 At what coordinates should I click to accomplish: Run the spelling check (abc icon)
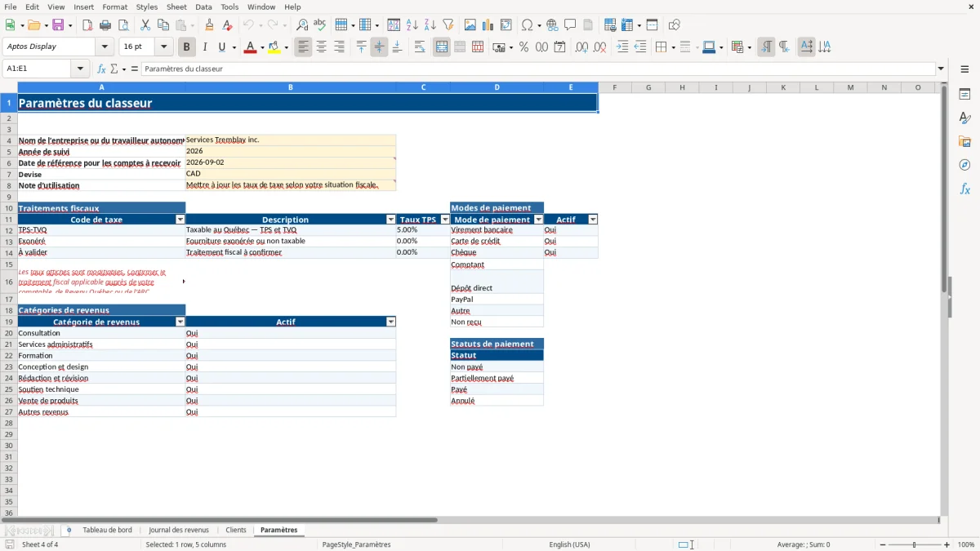click(x=320, y=25)
